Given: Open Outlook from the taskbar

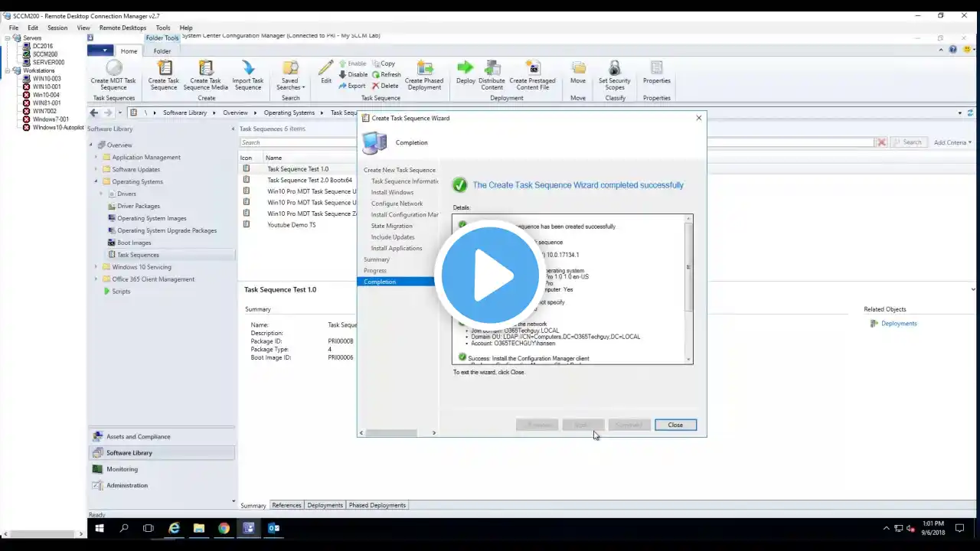Looking at the screenshot, I should click(273, 528).
